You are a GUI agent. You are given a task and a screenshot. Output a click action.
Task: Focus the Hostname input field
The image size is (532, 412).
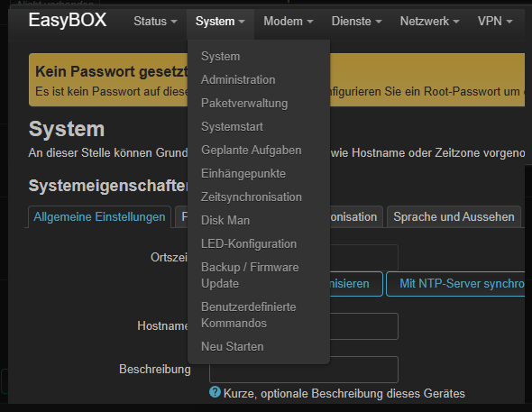click(364, 325)
